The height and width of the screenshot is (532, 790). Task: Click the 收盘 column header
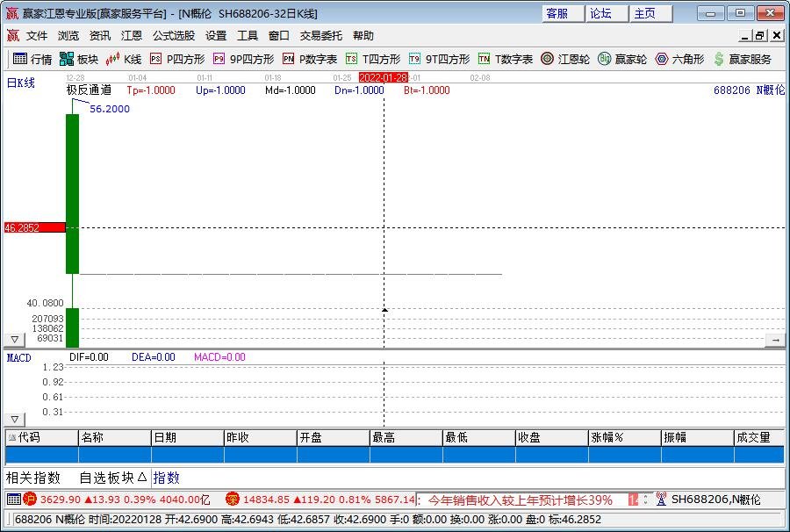tap(552, 438)
